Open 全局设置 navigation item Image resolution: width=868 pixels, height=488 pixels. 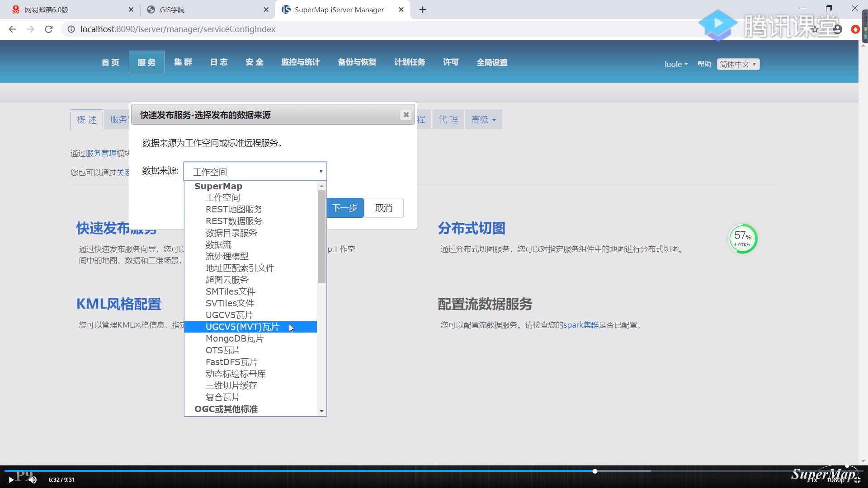(x=492, y=62)
